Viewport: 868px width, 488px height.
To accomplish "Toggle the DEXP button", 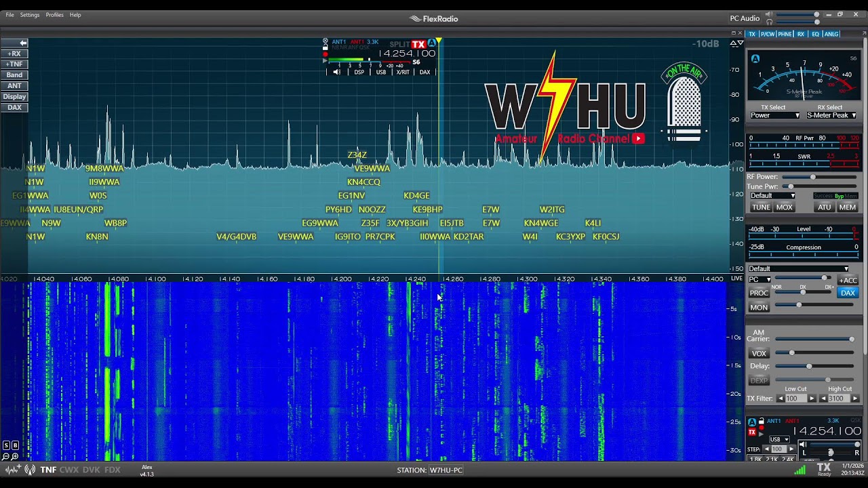I will pyautogui.click(x=759, y=381).
